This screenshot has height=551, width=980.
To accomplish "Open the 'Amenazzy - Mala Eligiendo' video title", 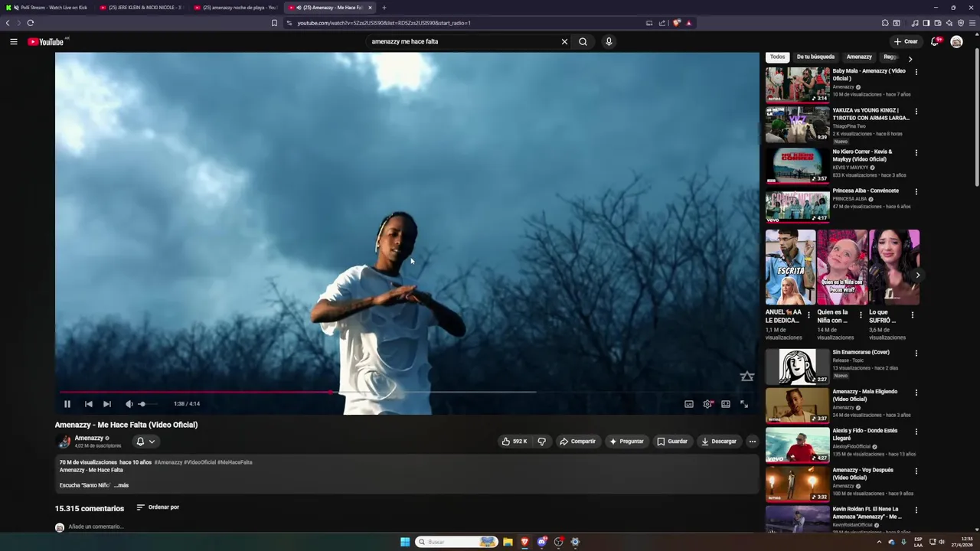I will tap(865, 395).
